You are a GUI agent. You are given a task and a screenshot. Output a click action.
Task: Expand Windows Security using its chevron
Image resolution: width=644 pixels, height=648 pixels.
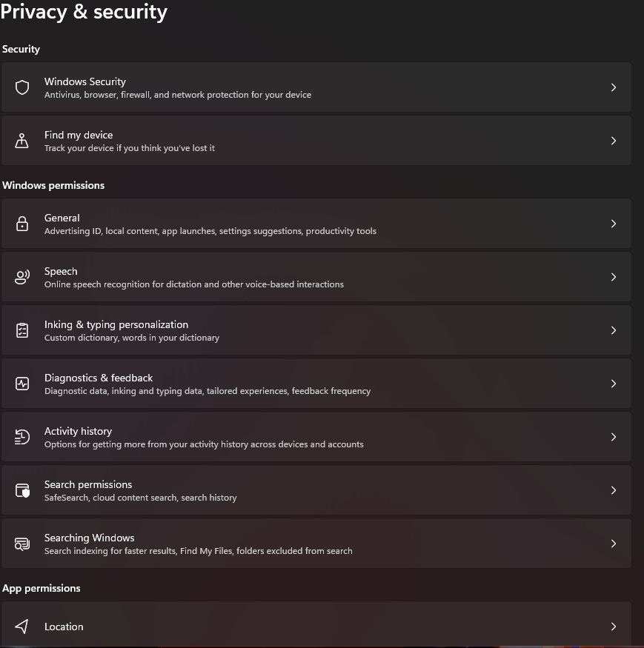613,87
